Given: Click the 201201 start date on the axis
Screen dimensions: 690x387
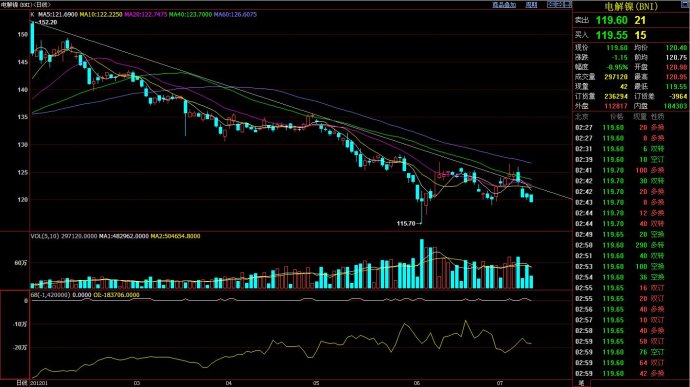Looking at the screenshot, I should coord(39,383).
